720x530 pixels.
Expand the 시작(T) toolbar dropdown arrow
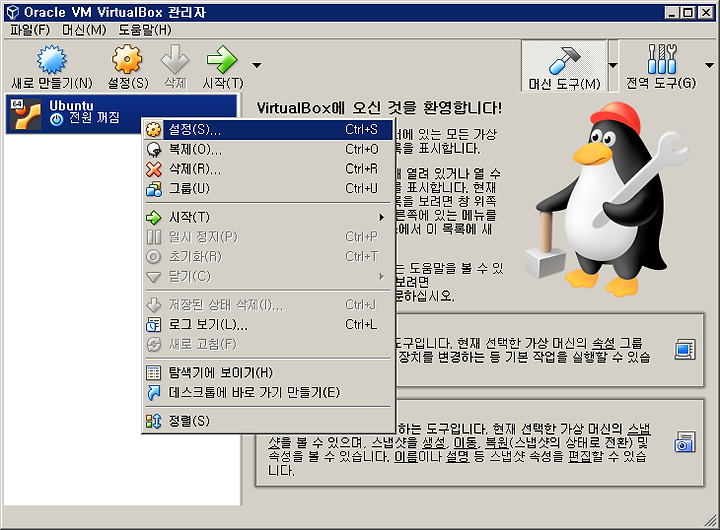click(x=257, y=65)
